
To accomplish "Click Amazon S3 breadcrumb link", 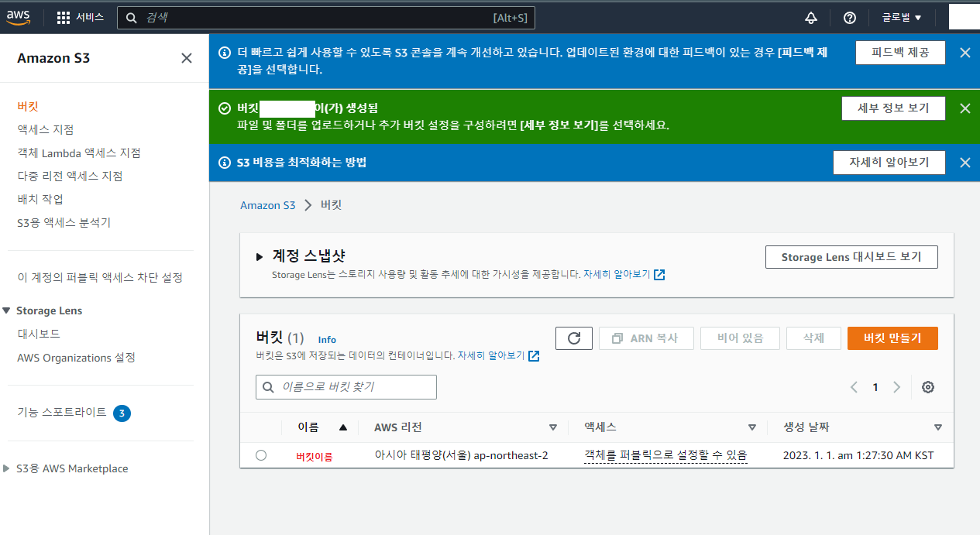I will coord(268,205).
